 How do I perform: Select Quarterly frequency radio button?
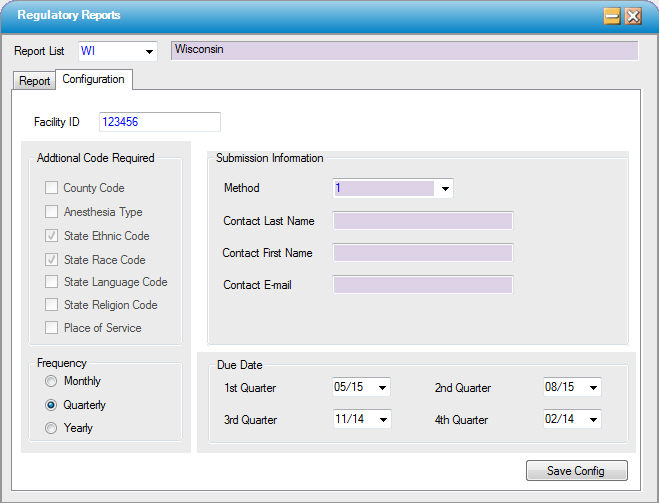[x=50, y=405]
